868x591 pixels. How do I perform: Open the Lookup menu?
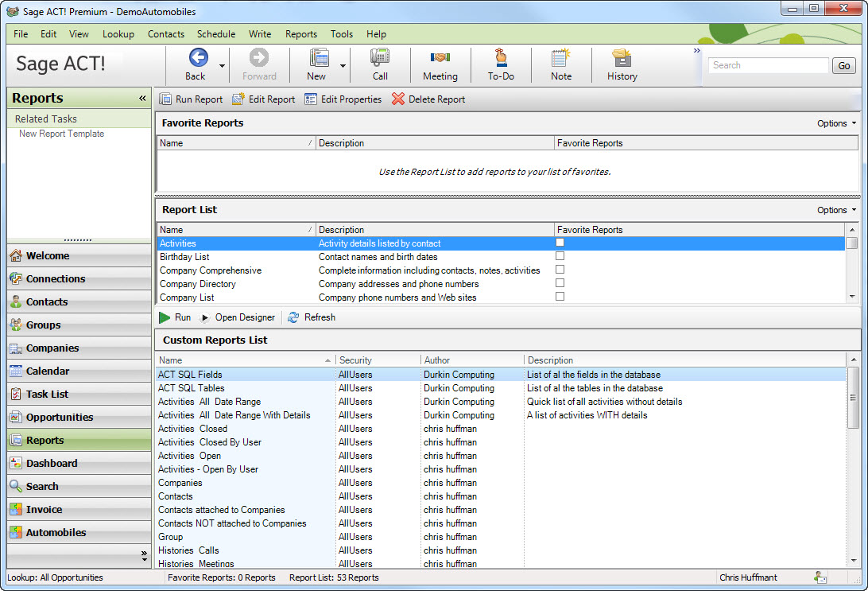click(118, 33)
